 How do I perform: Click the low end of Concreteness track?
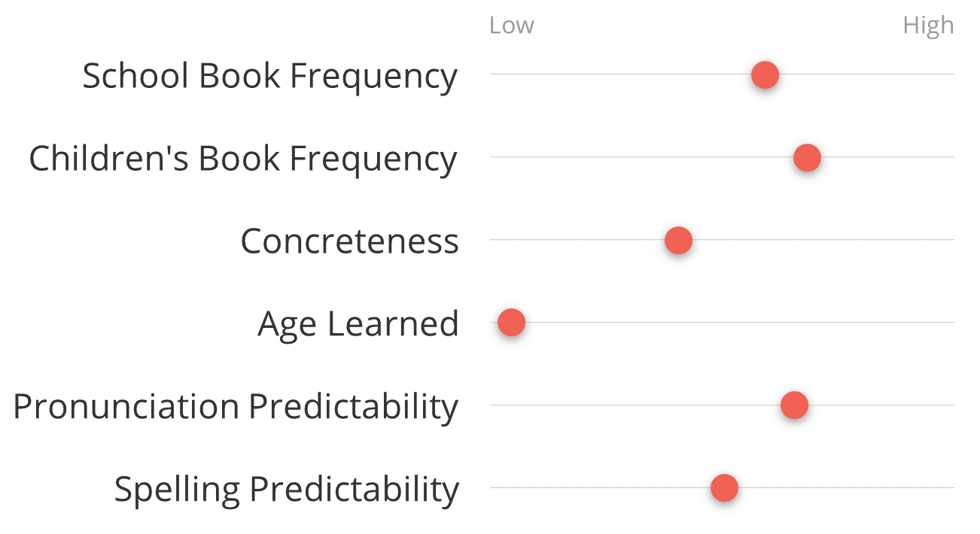(x=496, y=240)
